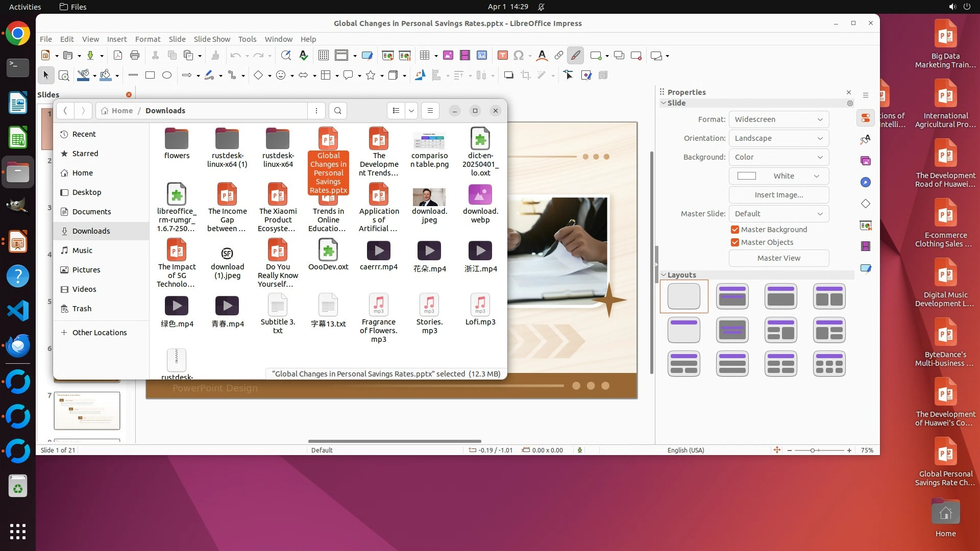Toggle list view in Files window
Image resolution: width=980 pixels, height=551 pixels.
(396, 111)
